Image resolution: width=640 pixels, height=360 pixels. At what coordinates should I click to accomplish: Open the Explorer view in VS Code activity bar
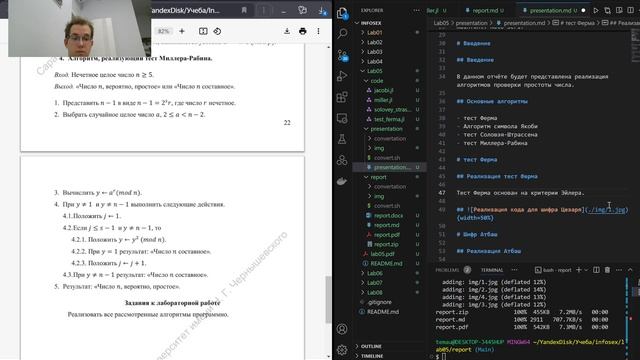point(342,13)
